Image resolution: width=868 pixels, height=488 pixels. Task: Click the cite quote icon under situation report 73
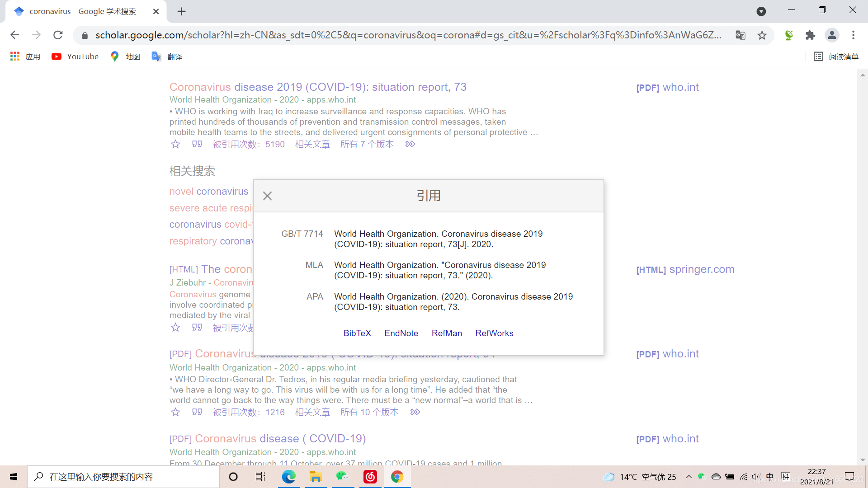197,144
